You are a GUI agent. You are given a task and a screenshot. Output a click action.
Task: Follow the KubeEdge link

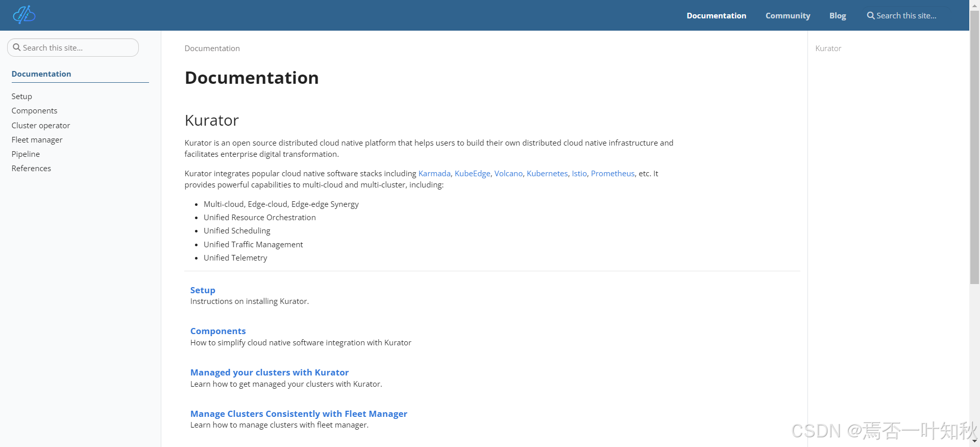[x=472, y=174]
